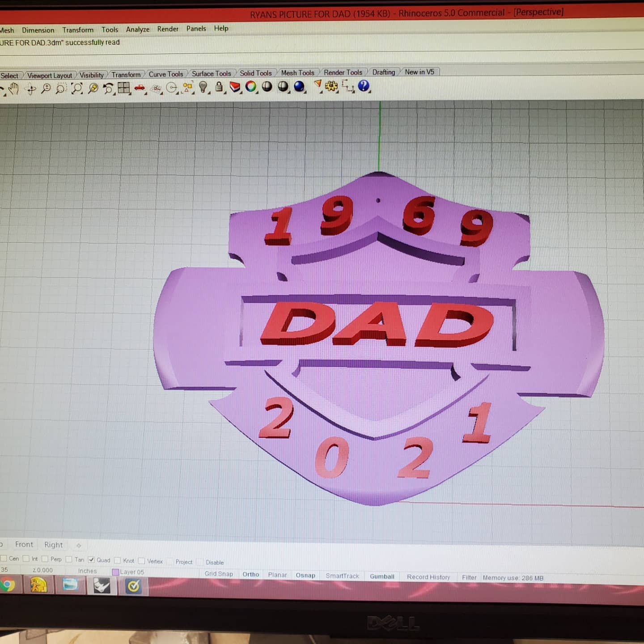Open the color wheel icon
The height and width of the screenshot is (644, 644).
(251, 86)
